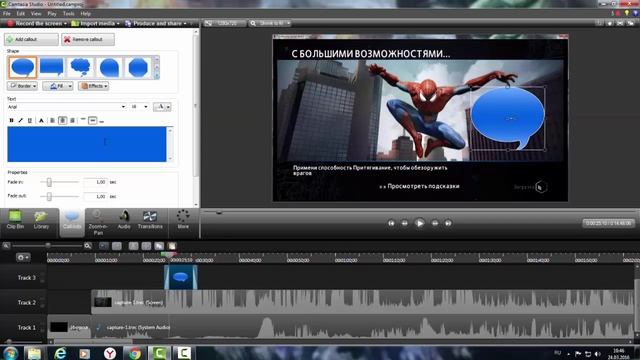Align callout text center
This screenshot has height=360, width=640.
62,120
